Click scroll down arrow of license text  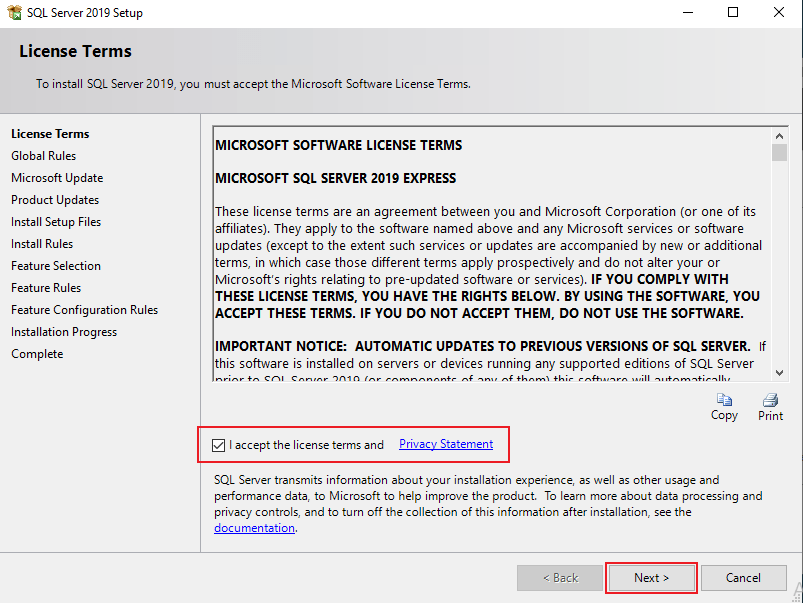(779, 373)
